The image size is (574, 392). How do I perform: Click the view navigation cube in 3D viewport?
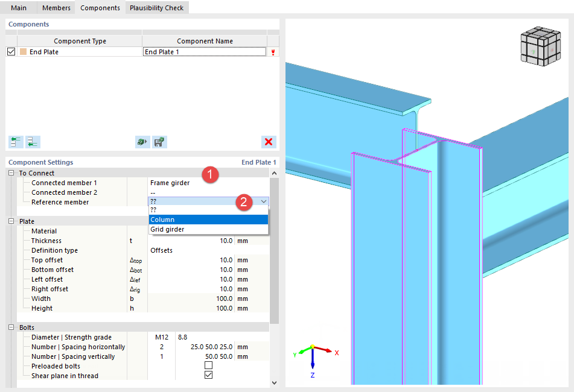coord(541,46)
